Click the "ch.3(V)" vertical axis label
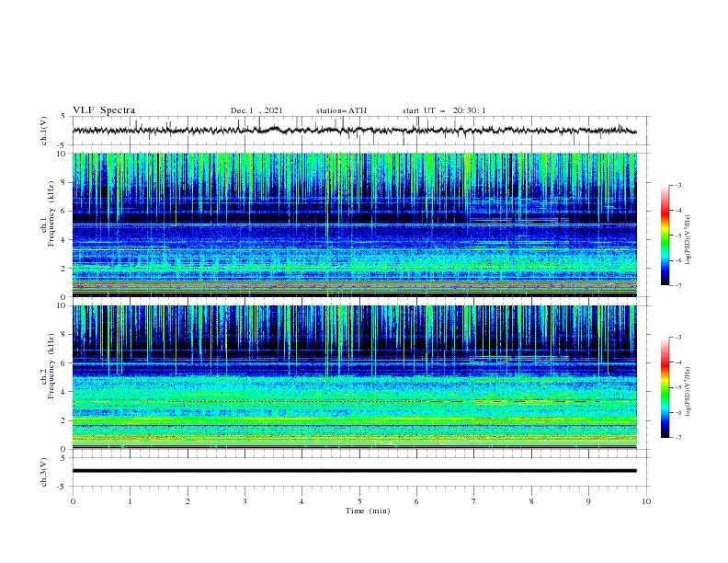This screenshot has height=563, width=728. pyautogui.click(x=44, y=472)
